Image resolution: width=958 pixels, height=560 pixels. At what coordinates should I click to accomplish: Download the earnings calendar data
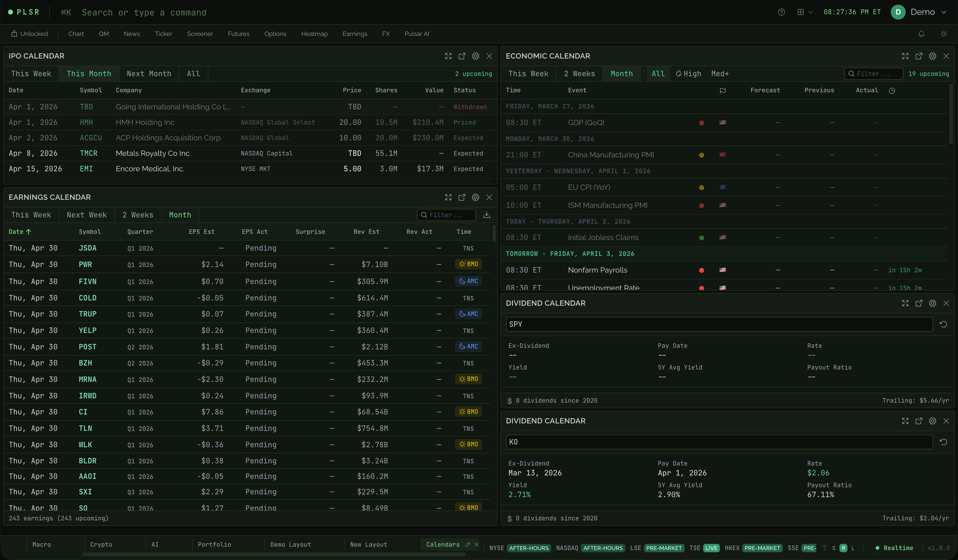487,215
